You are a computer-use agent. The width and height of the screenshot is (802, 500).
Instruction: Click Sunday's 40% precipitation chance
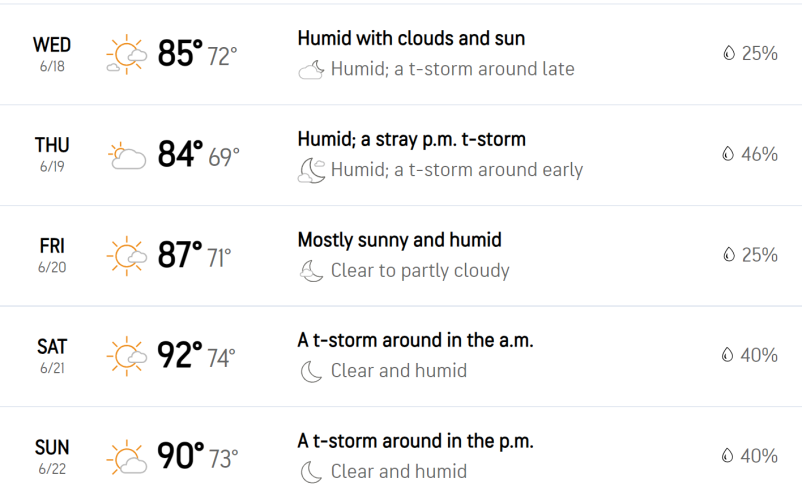[750, 456]
